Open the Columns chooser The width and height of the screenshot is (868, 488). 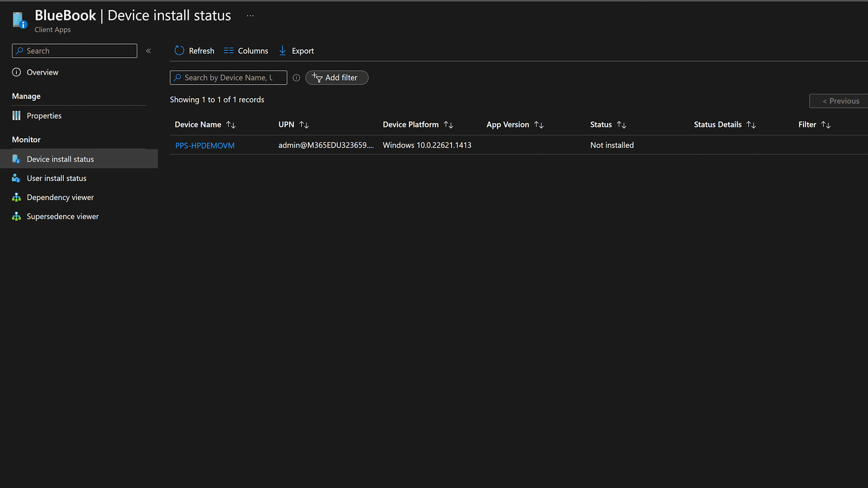click(246, 51)
